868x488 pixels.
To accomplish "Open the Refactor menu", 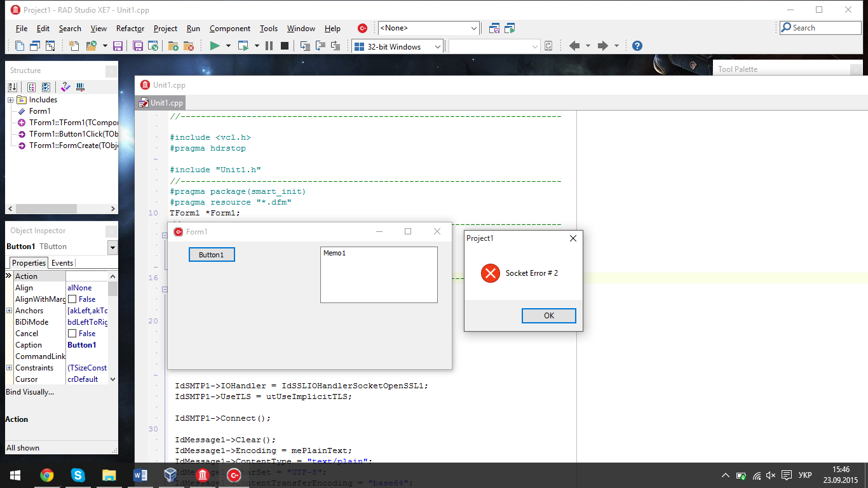I will click(130, 29).
